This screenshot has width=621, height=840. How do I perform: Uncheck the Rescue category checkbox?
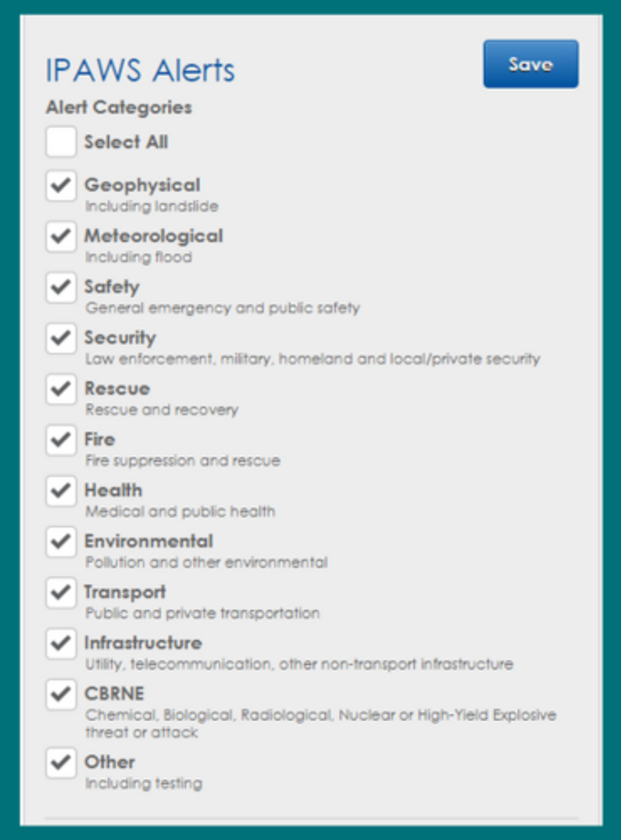tap(61, 389)
